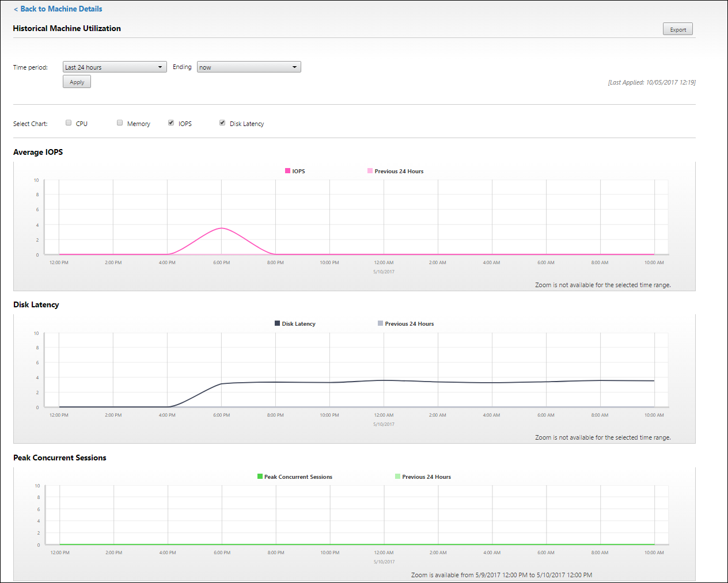Click the dark Disk Latency legend swatch
728x583 pixels.
click(x=277, y=323)
